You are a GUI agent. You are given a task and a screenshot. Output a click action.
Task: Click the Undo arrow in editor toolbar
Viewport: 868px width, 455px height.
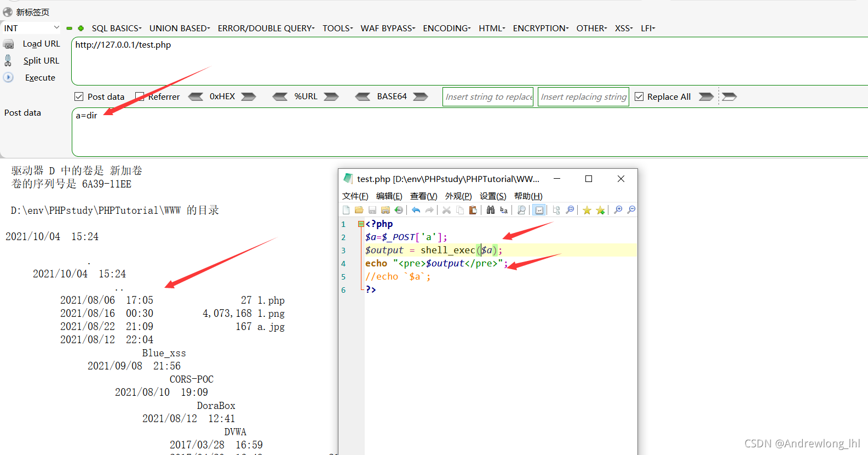(416, 210)
